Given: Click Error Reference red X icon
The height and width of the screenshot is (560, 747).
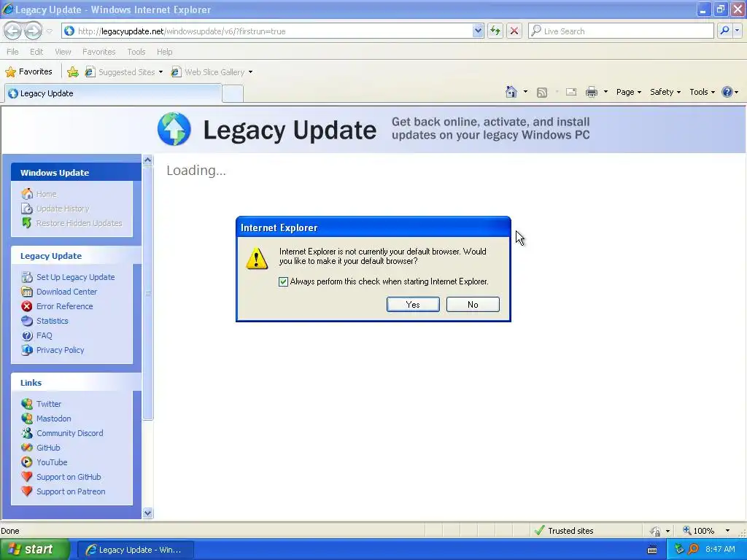Looking at the screenshot, I should coord(27,306).
